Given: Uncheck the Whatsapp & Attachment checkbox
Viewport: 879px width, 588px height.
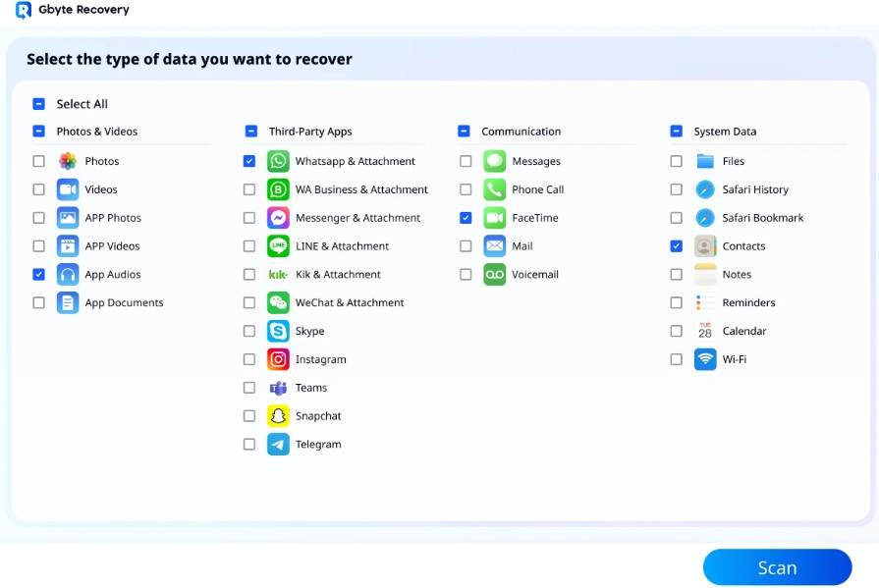Looking at the screenshot, I should pyautogui.click(x=249, y=161).
